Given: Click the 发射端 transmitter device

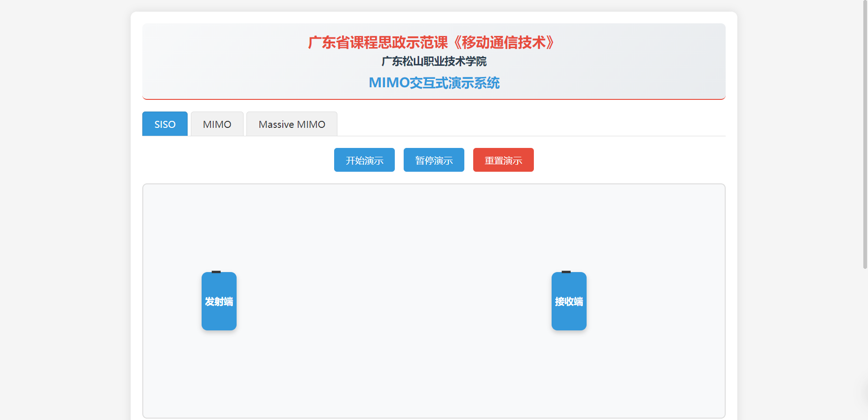Looking at the screenshot, I should pyautogui.click(x=219, y=301).
